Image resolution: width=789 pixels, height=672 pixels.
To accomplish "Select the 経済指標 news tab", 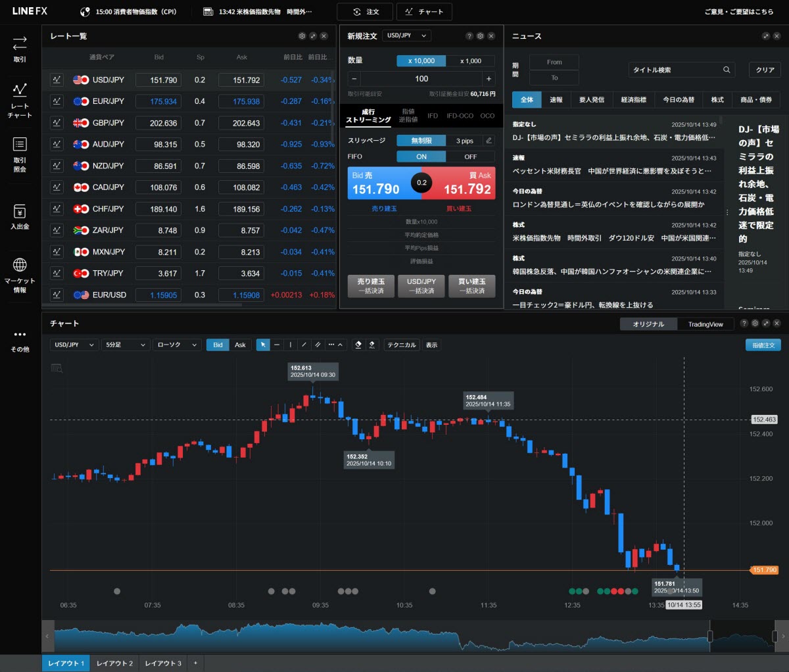I will pyautogui.click(x=633, y=99).
